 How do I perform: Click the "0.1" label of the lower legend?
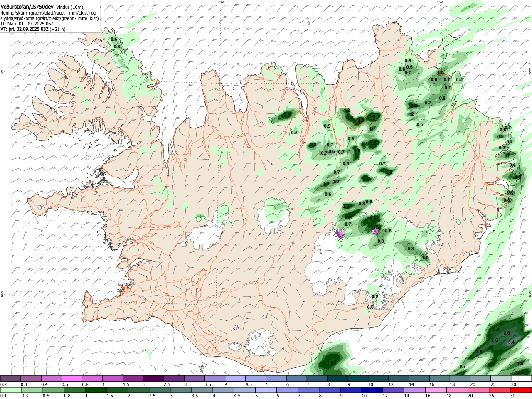tap(3, 396)
